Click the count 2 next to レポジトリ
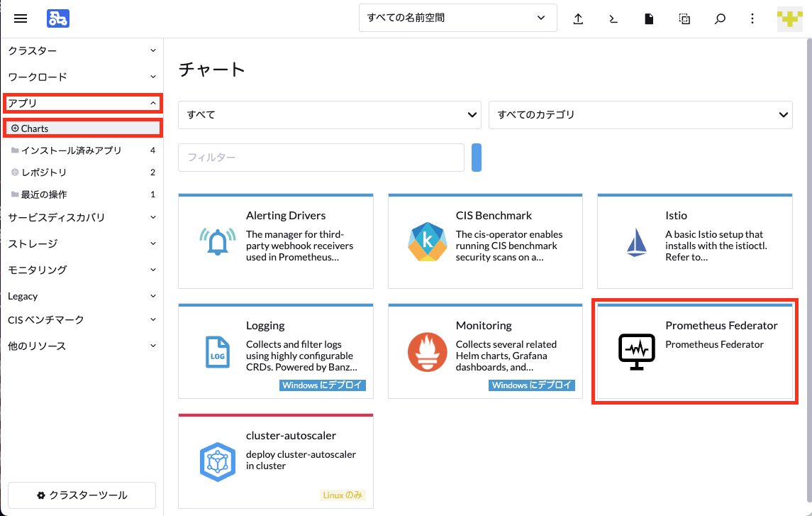This screenshot has height=516, width=812. [x=152, y=172]
